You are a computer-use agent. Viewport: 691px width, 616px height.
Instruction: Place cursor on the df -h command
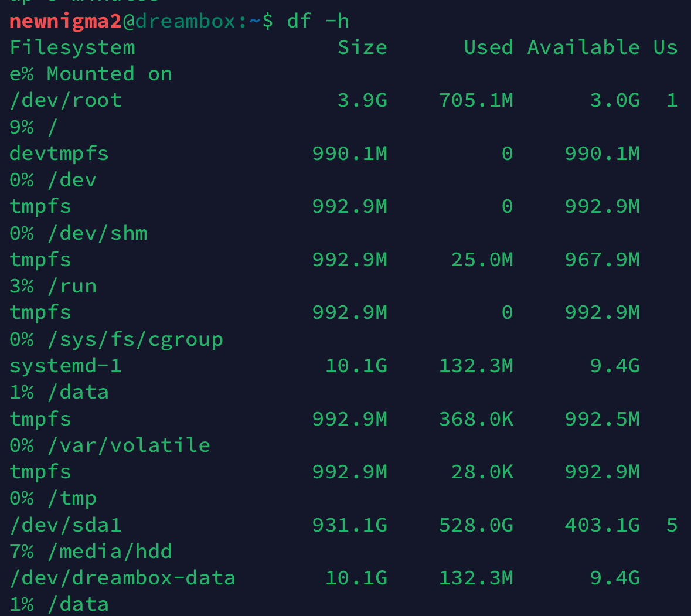coord(318,21)
